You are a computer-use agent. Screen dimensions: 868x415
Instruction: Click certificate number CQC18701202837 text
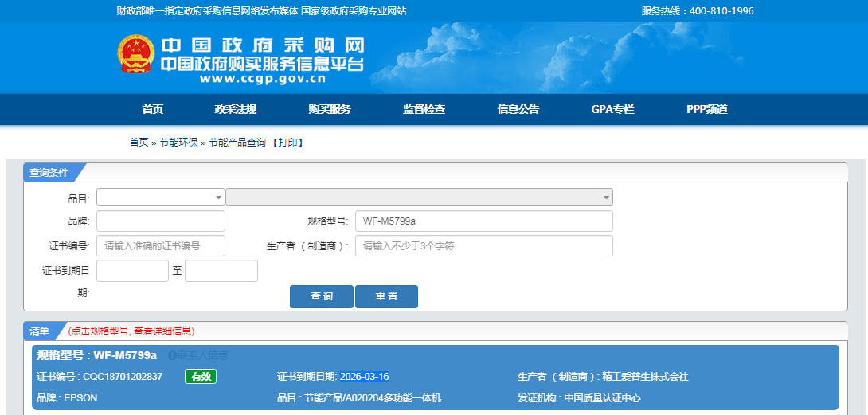pyautogui.click(x=123, y=377)
